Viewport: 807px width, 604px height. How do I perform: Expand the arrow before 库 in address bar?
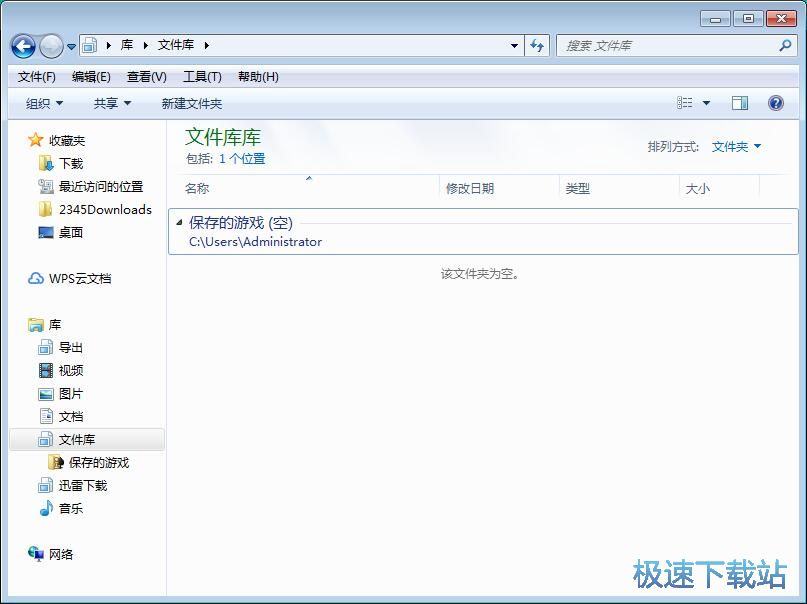[x=109, y=45]
